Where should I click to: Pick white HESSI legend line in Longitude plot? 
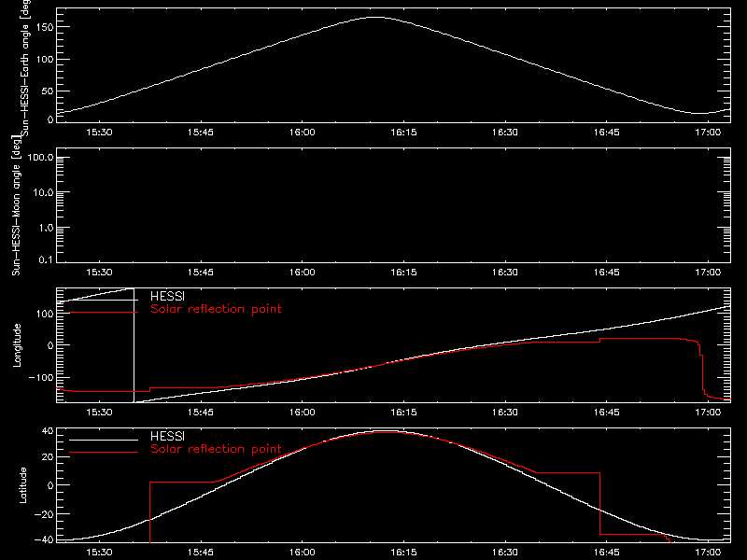coord(104,300)
